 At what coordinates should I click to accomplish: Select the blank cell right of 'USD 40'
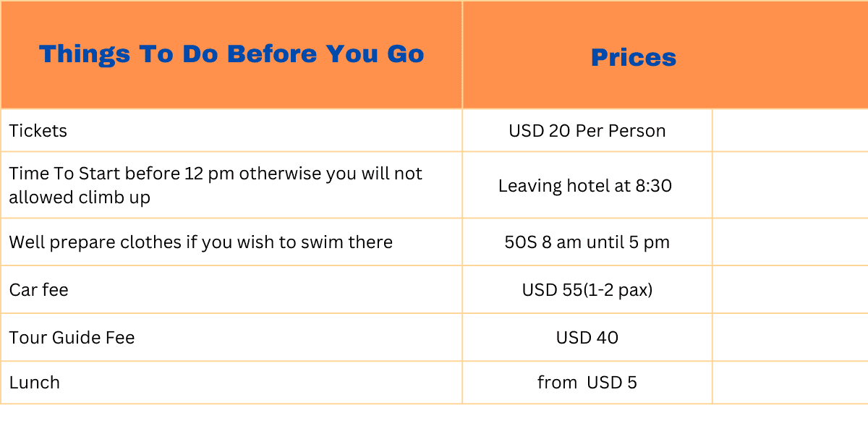point(790,338)
